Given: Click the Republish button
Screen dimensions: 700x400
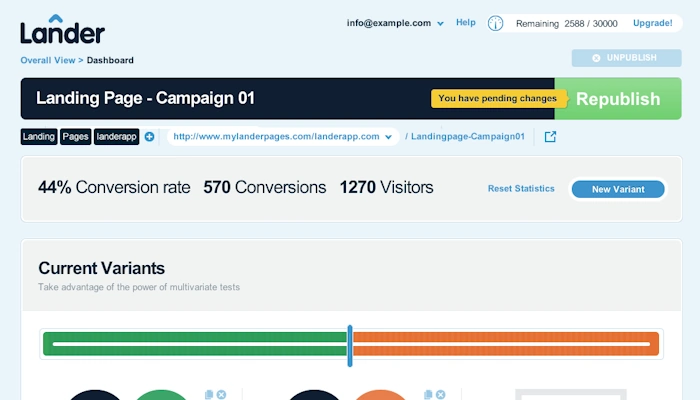Looking at the screenshot, I should [x=618, y=99].
